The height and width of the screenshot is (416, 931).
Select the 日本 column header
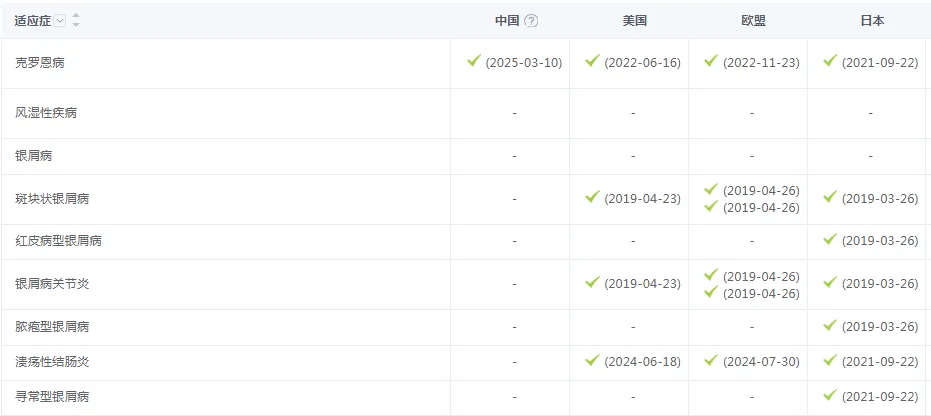[x=870, y=21]
